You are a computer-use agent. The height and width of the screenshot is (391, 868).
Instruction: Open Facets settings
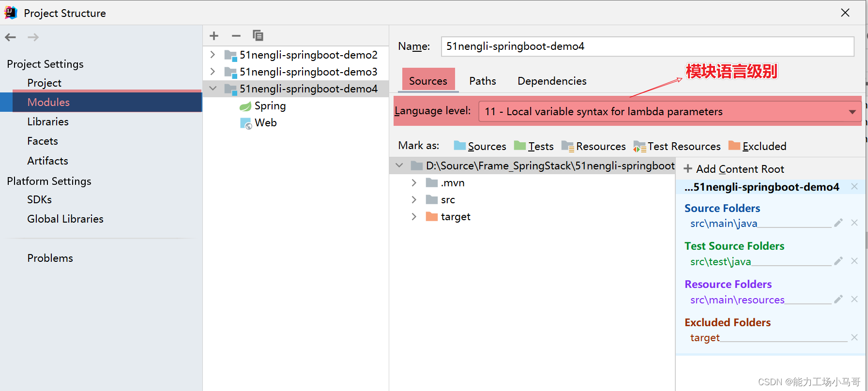coord(43,141)
